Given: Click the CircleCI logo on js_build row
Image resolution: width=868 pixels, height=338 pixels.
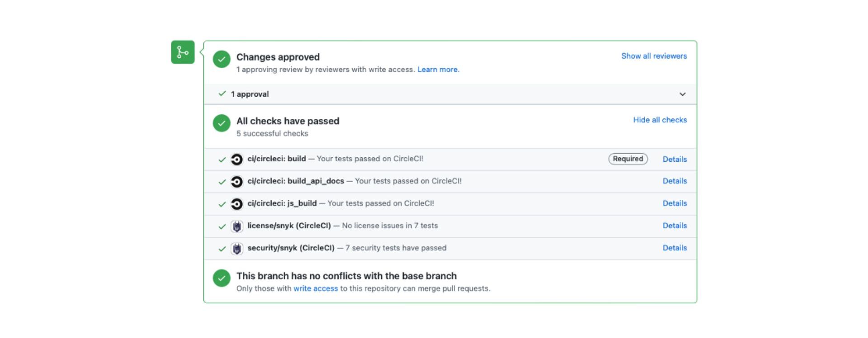Looking at the screenshot, I should [236, 204].
